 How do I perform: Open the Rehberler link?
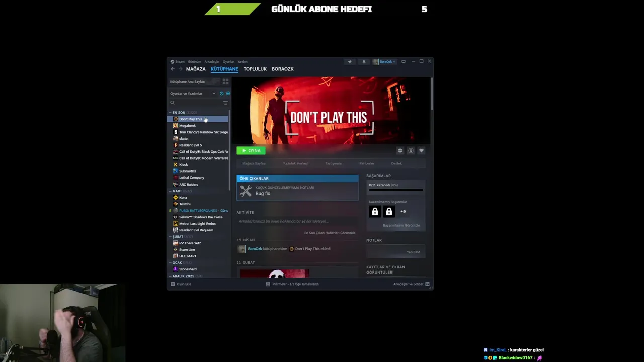(x=366, y=163)
